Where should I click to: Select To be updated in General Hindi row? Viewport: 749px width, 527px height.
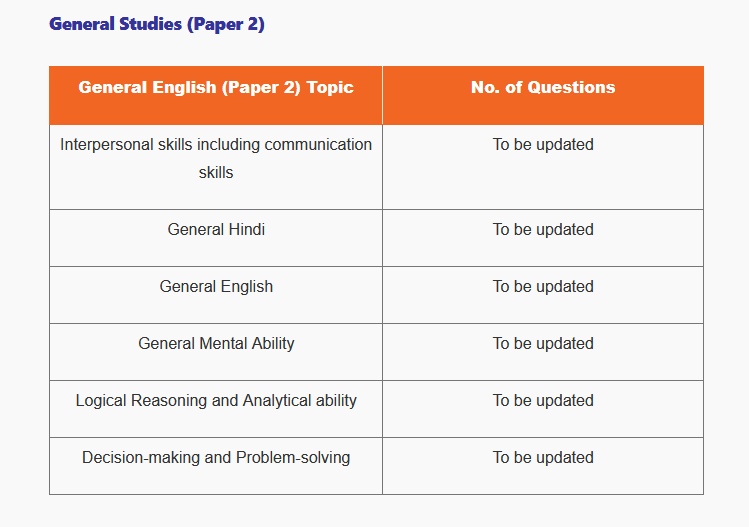(543, 230)
